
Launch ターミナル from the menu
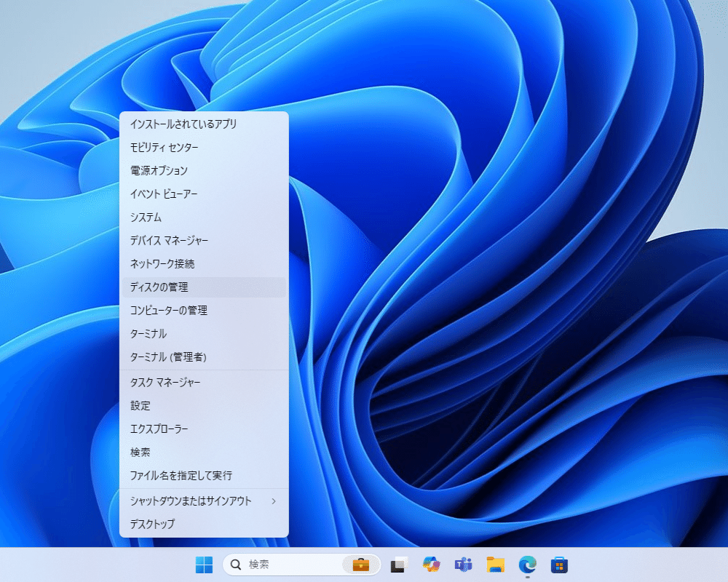click(x=204, y=333)
